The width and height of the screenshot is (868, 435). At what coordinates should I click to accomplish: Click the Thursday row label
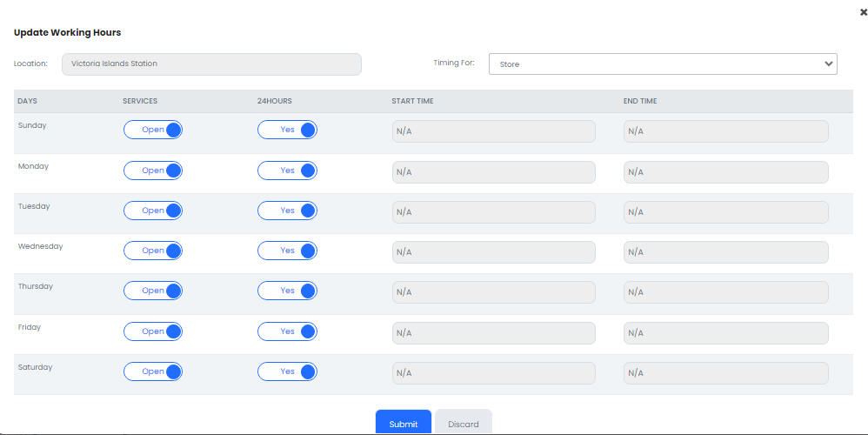pyautogui.click(x=36, y=286)
